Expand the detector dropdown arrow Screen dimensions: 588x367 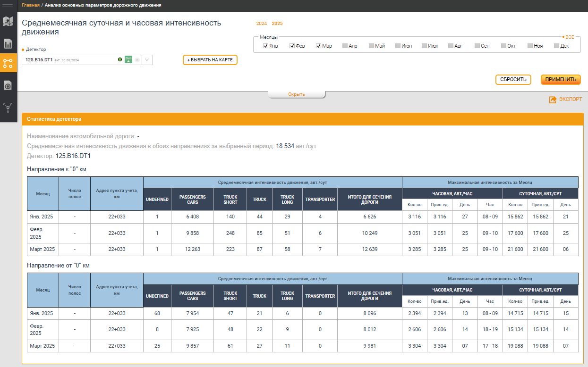147,60
